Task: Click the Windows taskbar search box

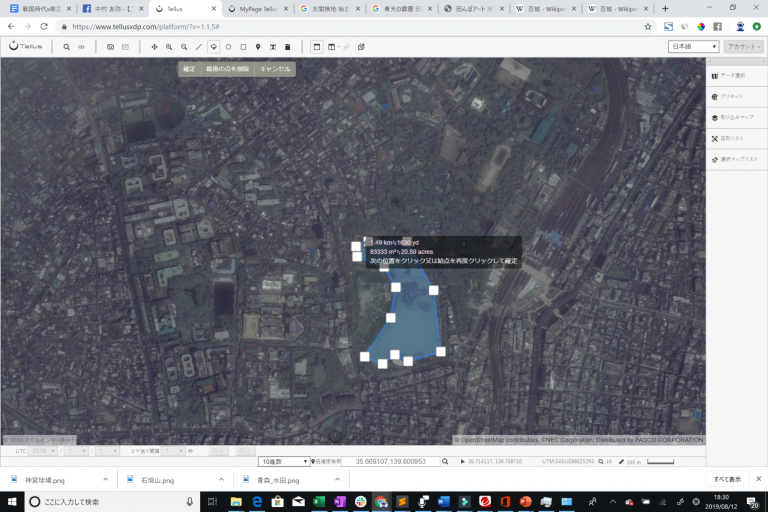Action: point(112,502)
